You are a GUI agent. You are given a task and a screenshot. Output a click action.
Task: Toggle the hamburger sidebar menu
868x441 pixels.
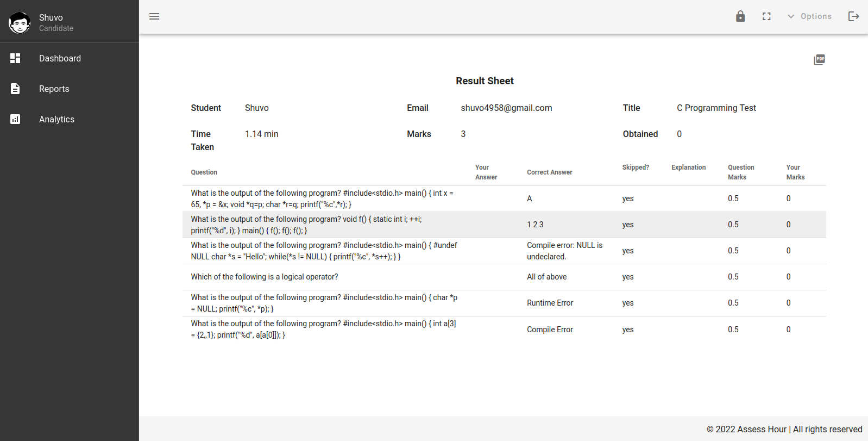click(x=154, y=16)
